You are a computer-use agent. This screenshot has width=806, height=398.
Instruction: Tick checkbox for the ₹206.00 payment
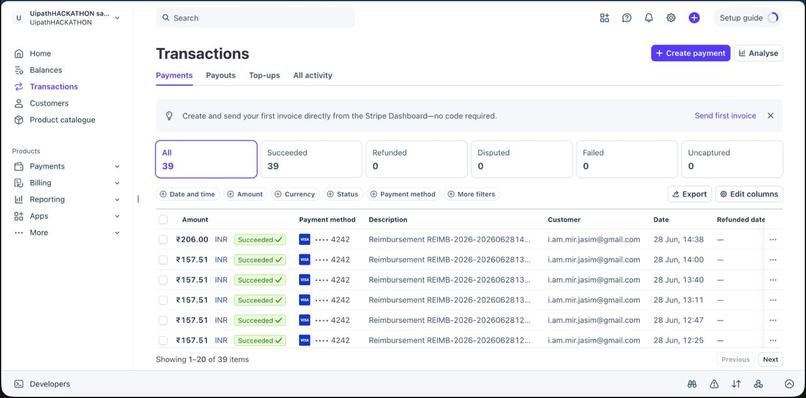pos(163,240)
